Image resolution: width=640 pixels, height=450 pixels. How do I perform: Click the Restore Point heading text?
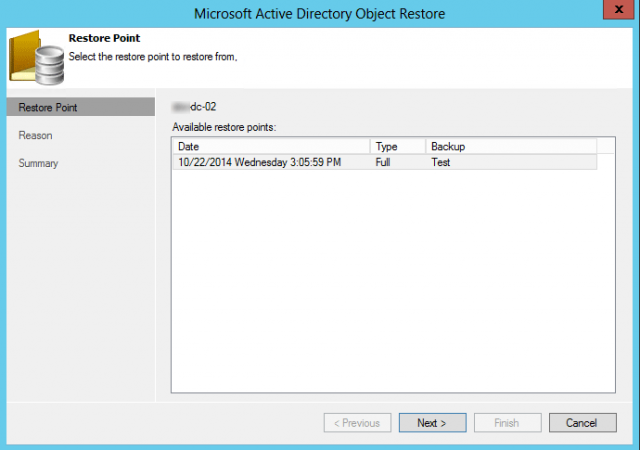coord(104,38)
